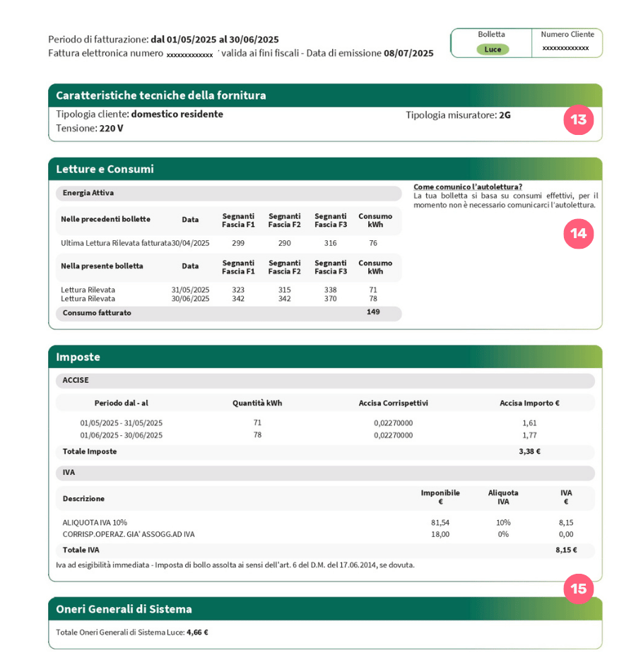
Task: Select the Imposte section header
Action: 78,357
